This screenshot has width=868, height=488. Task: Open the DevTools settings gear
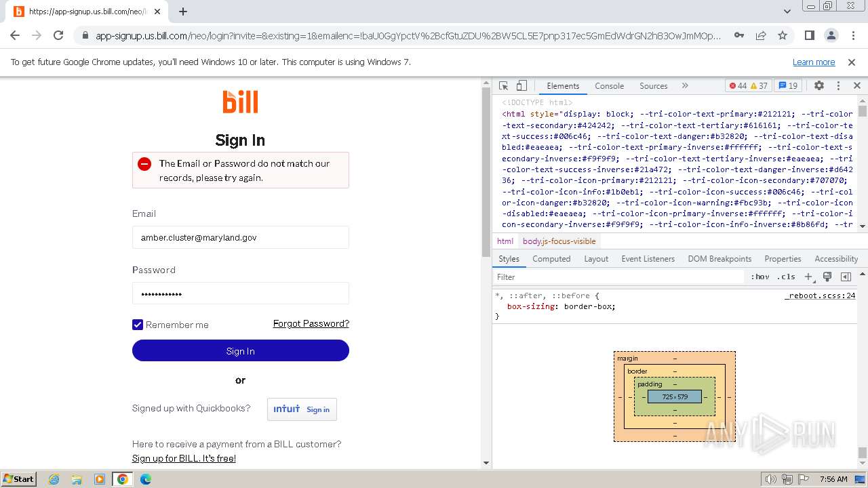(819, 86)
